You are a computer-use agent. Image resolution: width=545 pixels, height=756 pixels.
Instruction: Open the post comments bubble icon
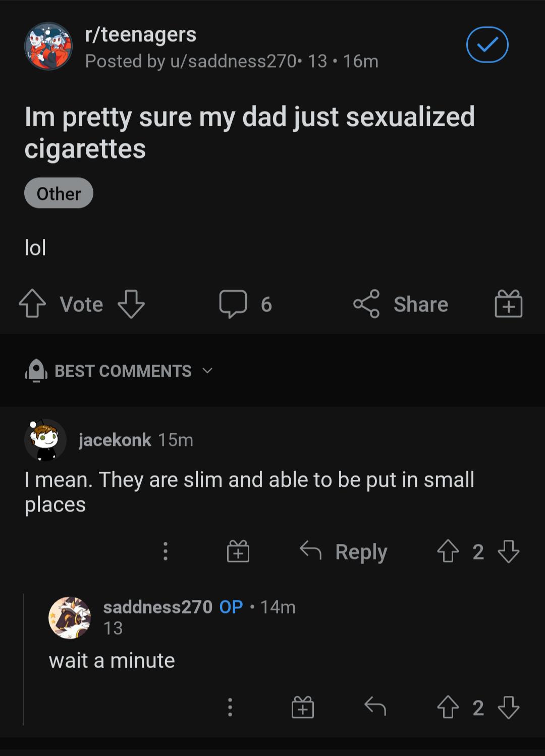tap(233, 304)
